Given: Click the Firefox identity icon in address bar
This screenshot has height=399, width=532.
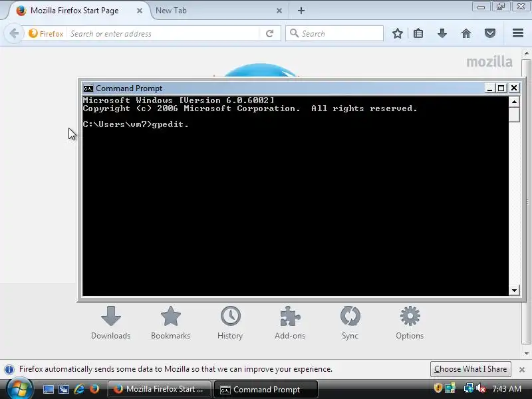Looking at the screenshot, I should (33, 34).
